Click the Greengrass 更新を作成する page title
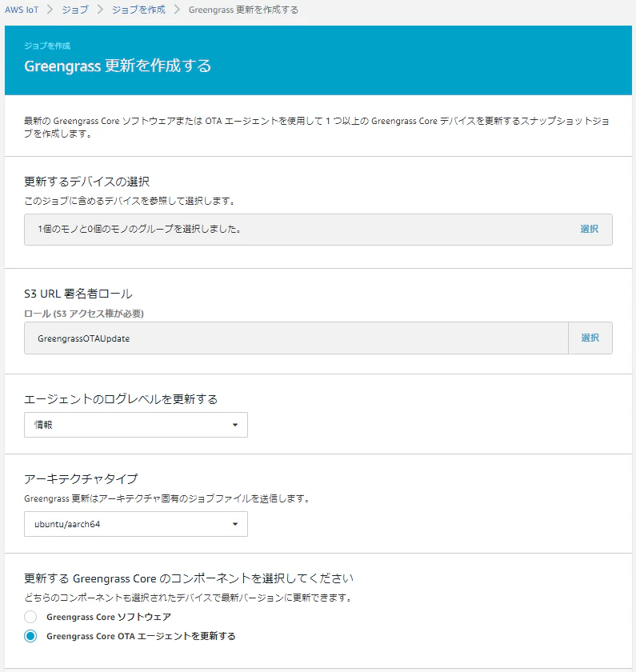The height and width of the screenshot is (672, 636). [118, 66]
